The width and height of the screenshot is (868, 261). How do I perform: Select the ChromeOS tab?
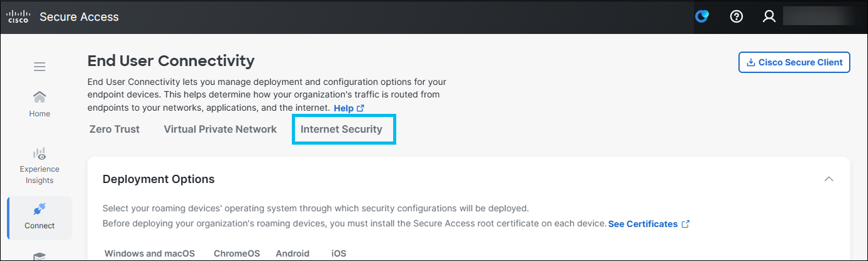pyautogui.click(x=236, y=253)
